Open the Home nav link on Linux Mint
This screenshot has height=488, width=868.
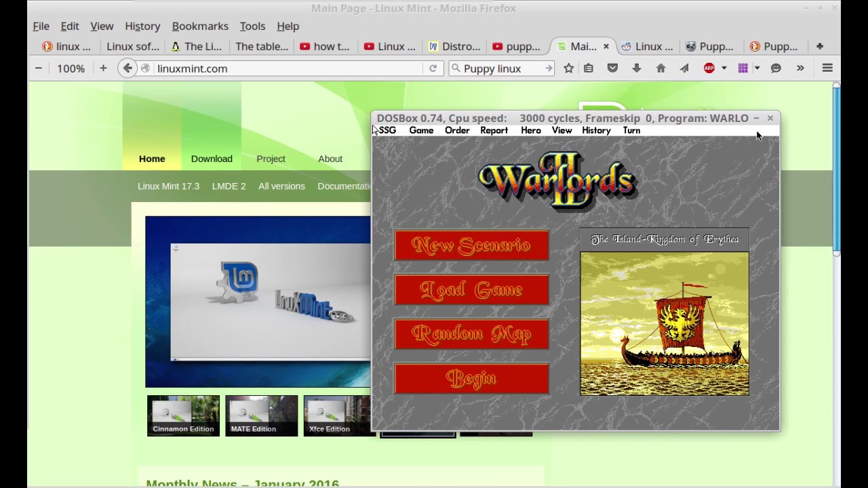coord(152,159)
